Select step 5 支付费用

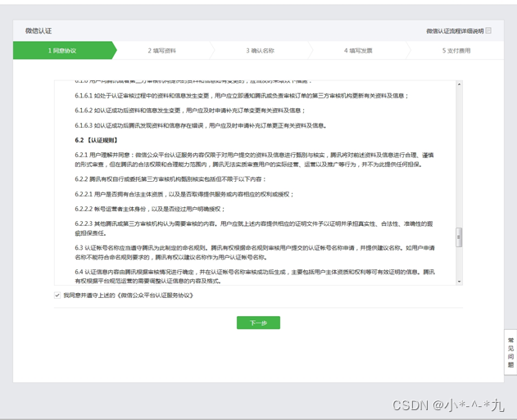(456, 51)
